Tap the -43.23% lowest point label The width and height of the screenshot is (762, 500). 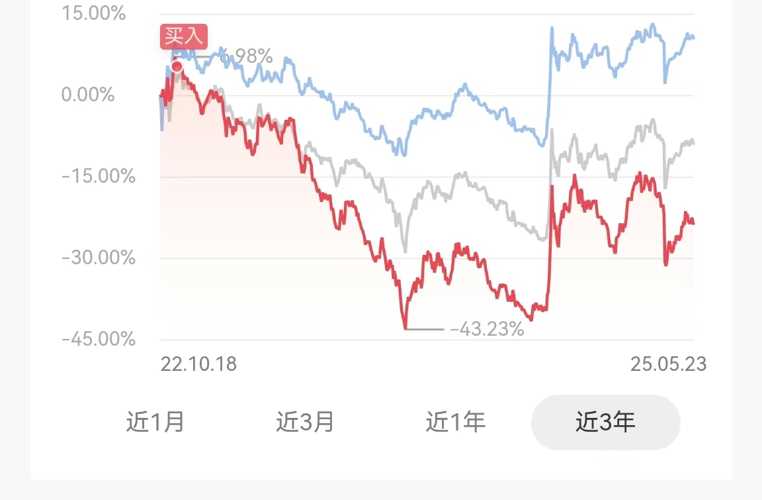487,329
